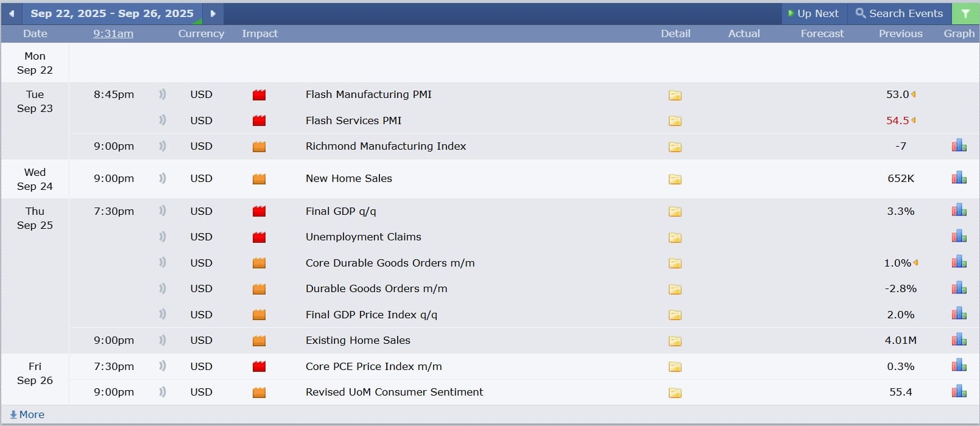Open detail folder for New Home Sales
Screen dimensions: 980x426
click(x=675, y=179)
